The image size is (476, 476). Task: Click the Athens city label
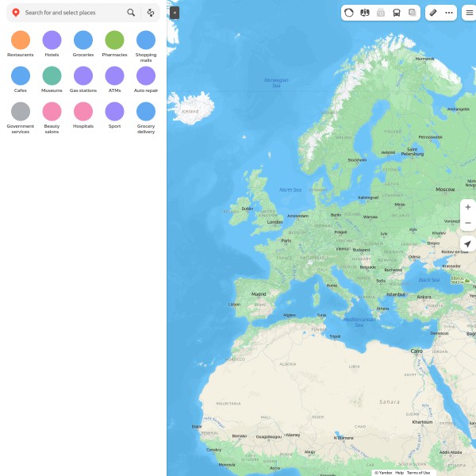[x=382, y=309]
